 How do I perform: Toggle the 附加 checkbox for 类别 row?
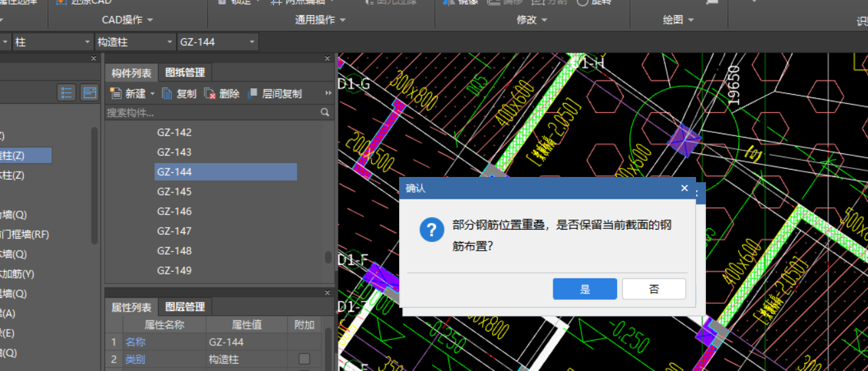[x=304, y=359]
